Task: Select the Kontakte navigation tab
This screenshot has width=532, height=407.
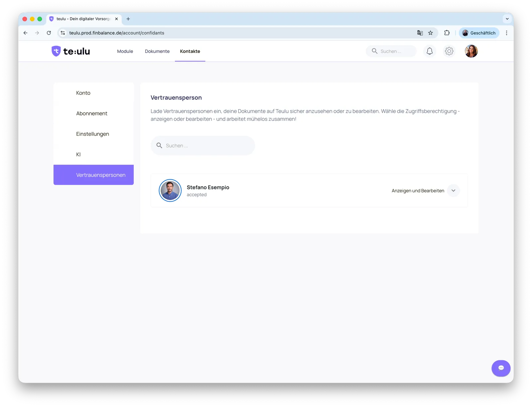Action: point(190,51)
